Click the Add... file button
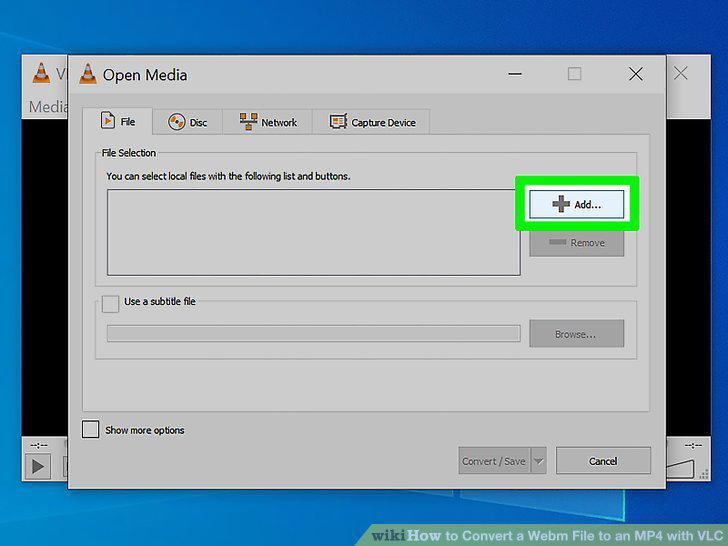The height and width of the screenshot is (546, 728). click(x=577, y=204)
